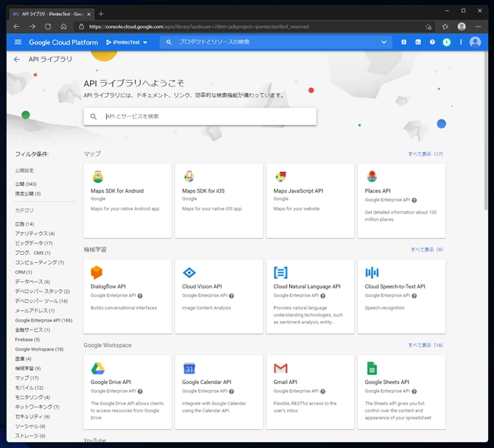Image resolution: width=494 pixels, height=448 pixels.
Task: Open the Cloud Natural Language API card
Action: (x=310, y=296)
